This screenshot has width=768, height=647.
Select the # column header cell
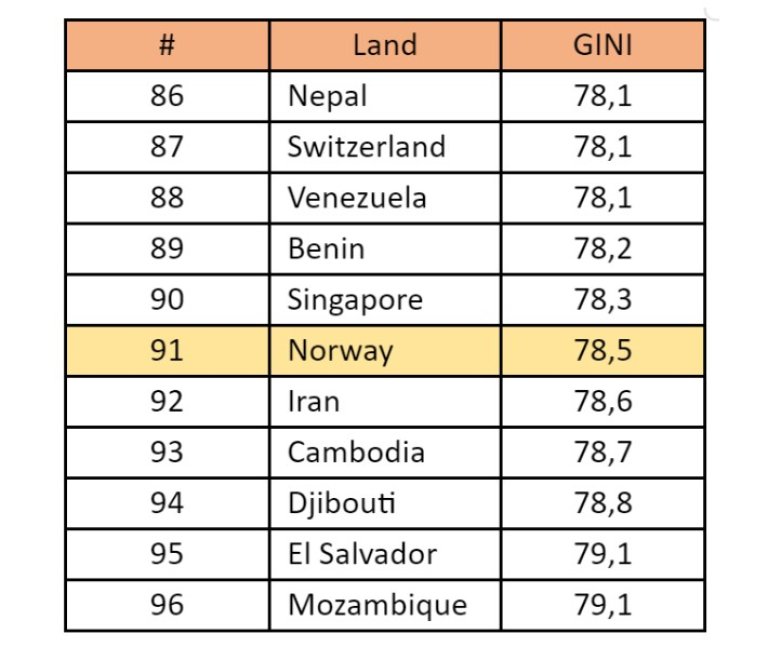167,46
